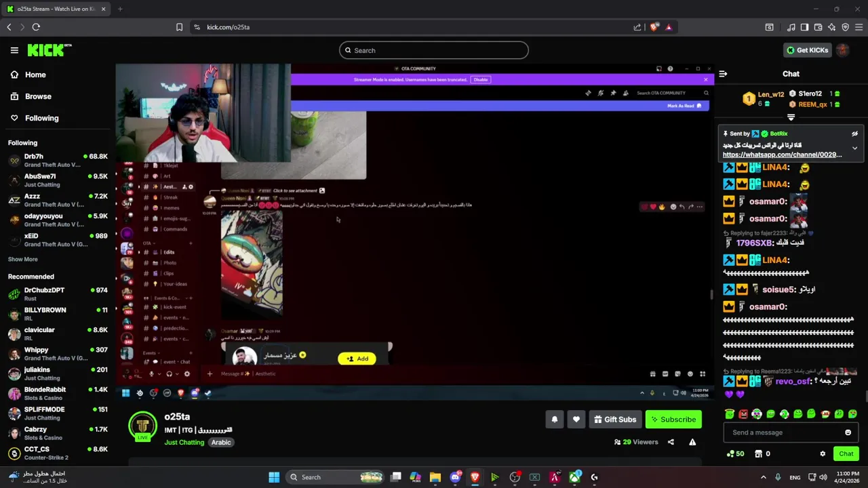Open xEID channel in Following list
Viewport: 868px width, 488px height.
(58, 240)
